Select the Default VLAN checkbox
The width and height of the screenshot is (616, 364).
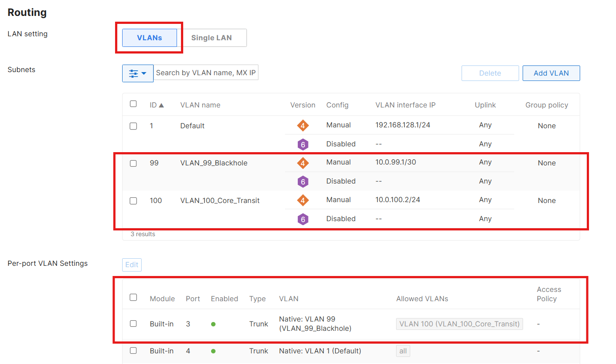click(133, 126)
